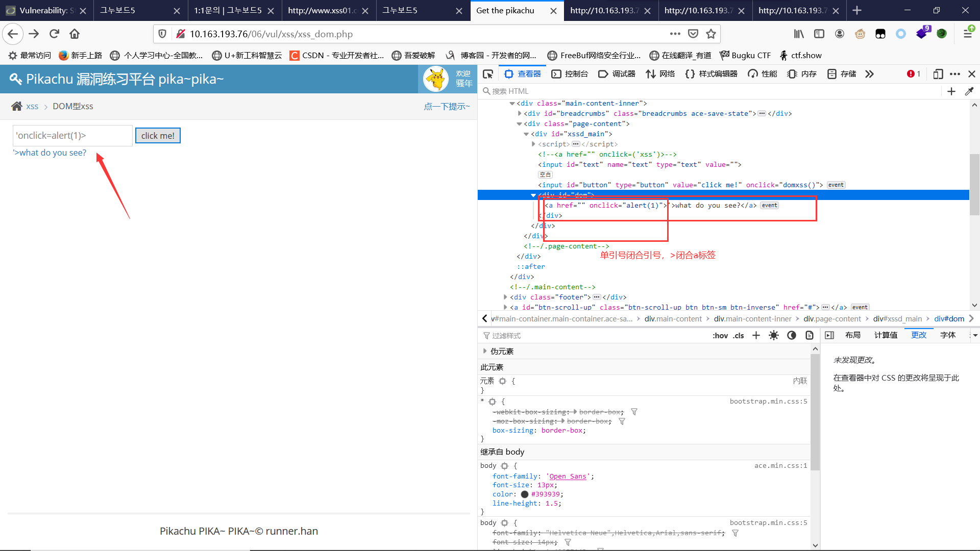The height and width of the screenshot is (551, 980).
Task: Reload the current page
Action: click(x=54, y=34)
